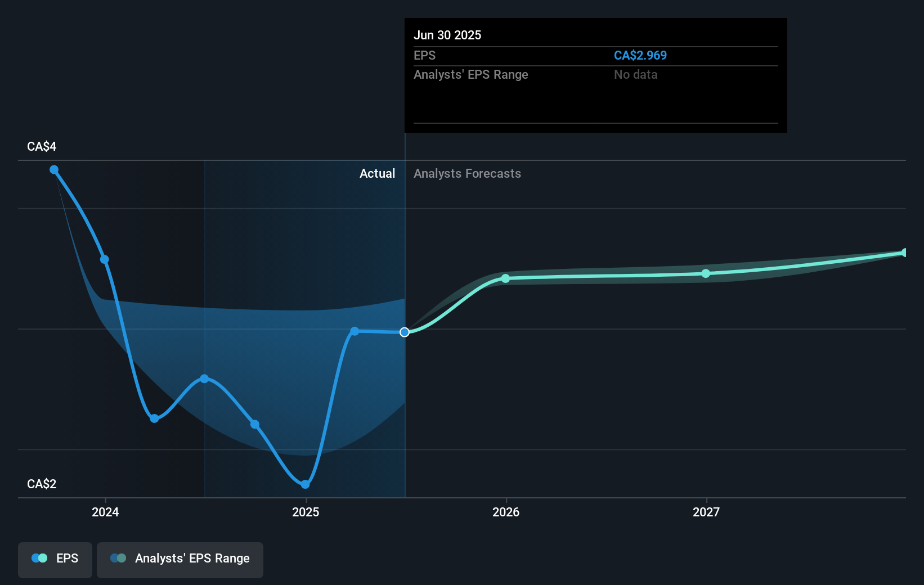Image resolution: width=924 pixels, height=585 pixels.
Task: Click the last forecast point at right edge
Action: pos(904,253)
